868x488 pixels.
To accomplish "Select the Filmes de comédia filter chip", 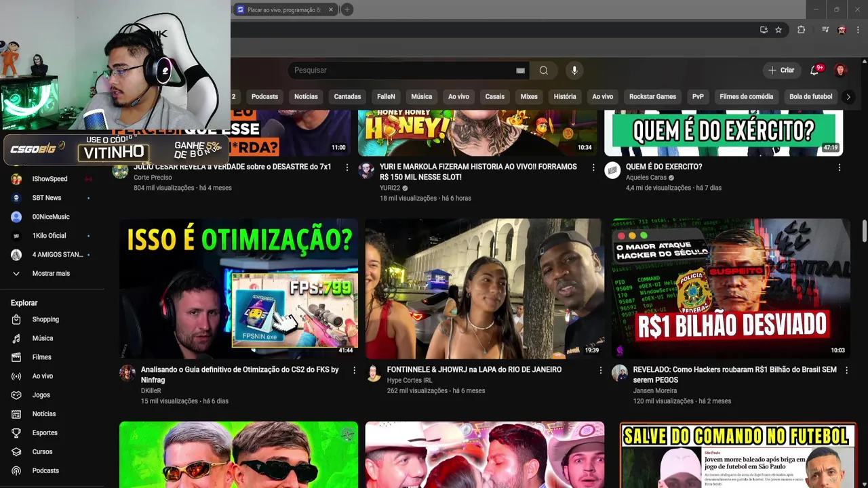I will (746, 97).
